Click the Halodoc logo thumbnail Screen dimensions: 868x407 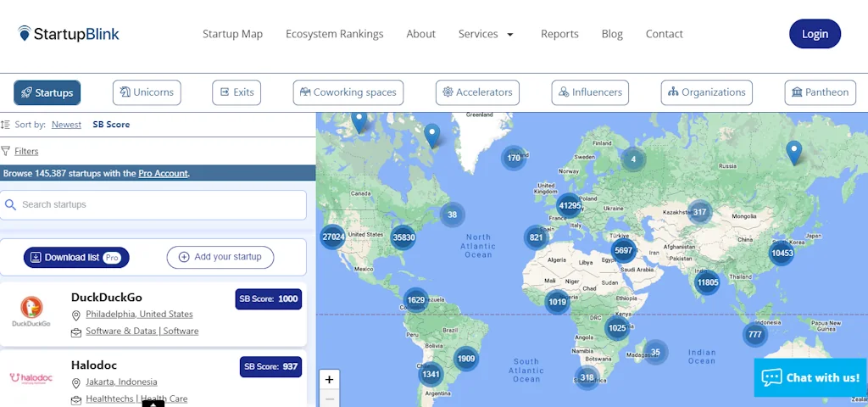(x=31, y=379)
